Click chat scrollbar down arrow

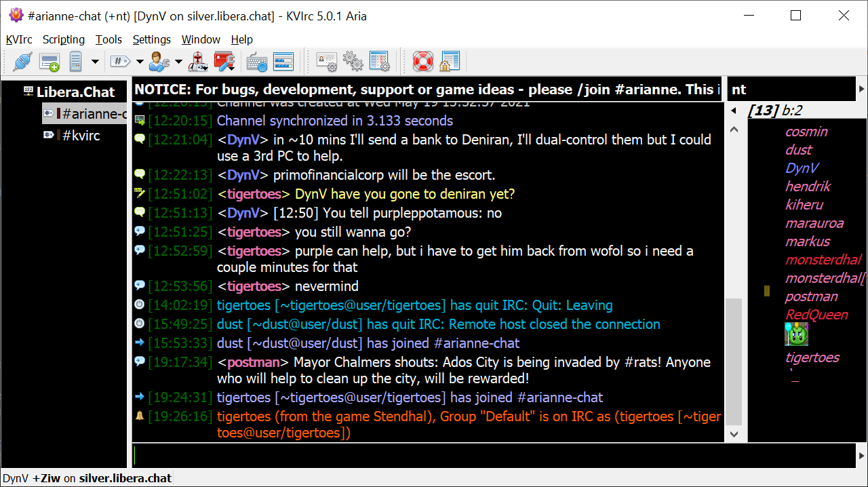[734, 433]
